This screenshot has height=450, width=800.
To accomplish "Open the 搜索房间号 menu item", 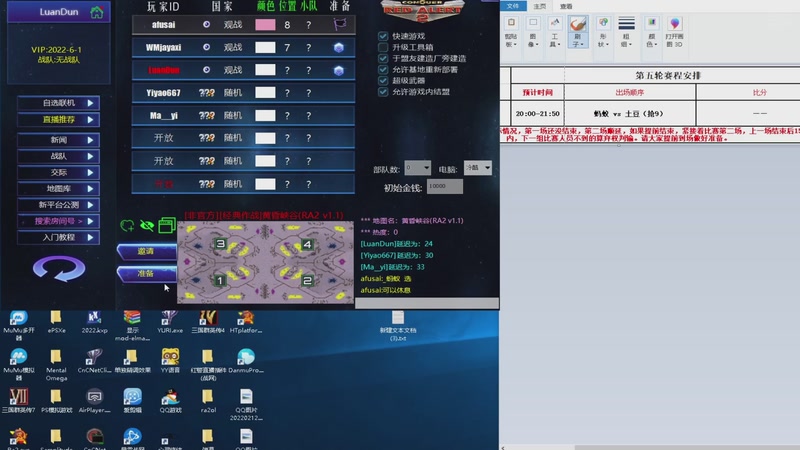I will tap(59, 221).
